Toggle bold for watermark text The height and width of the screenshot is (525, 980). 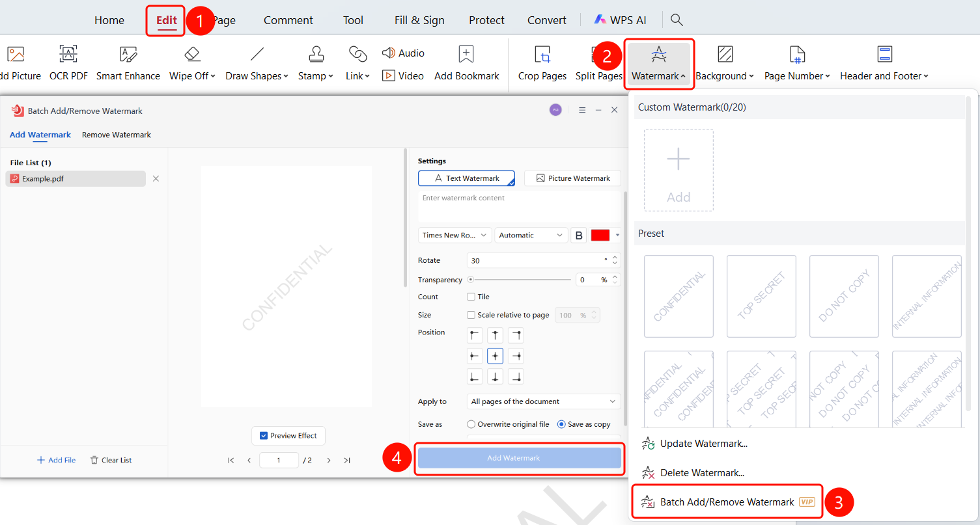[x=578, y=236]
